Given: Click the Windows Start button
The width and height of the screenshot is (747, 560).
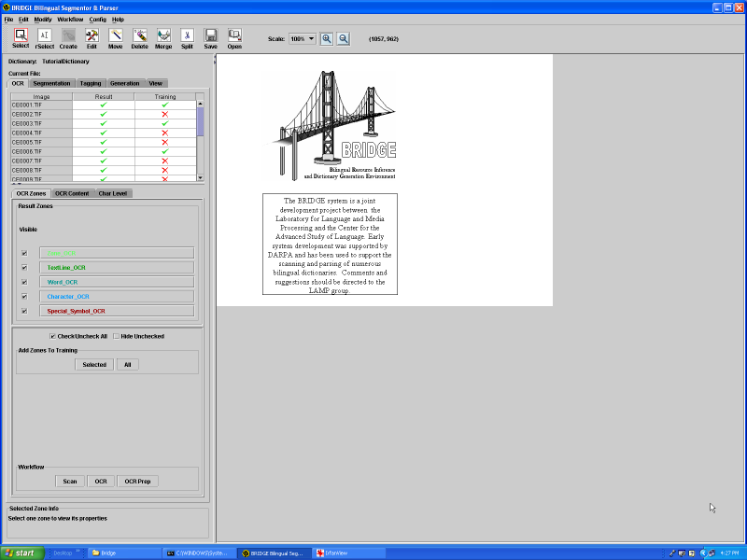Looking at the screenshot, I should 20,553.
